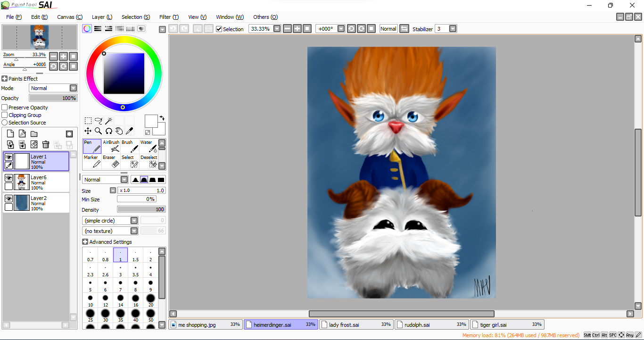Screen dimensions: 644x340
Task: Show the RGB sliders panel
Action: pyautogui.click(x=98, y=29)
